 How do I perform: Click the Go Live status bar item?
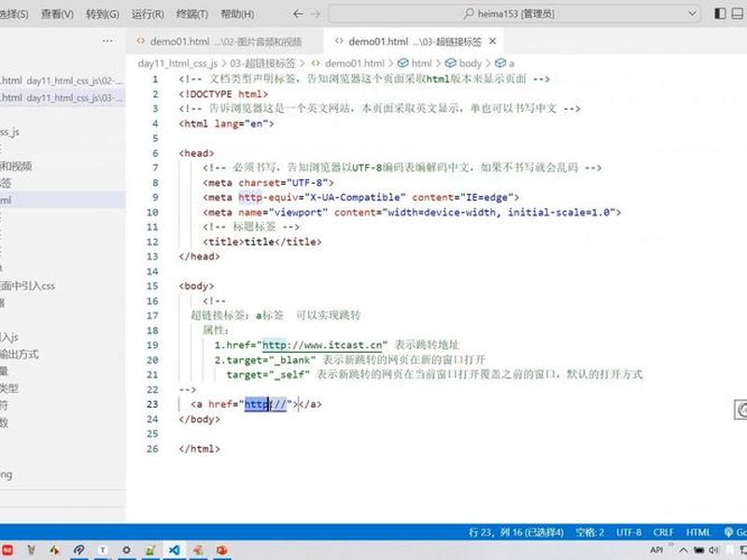point(735,532)
